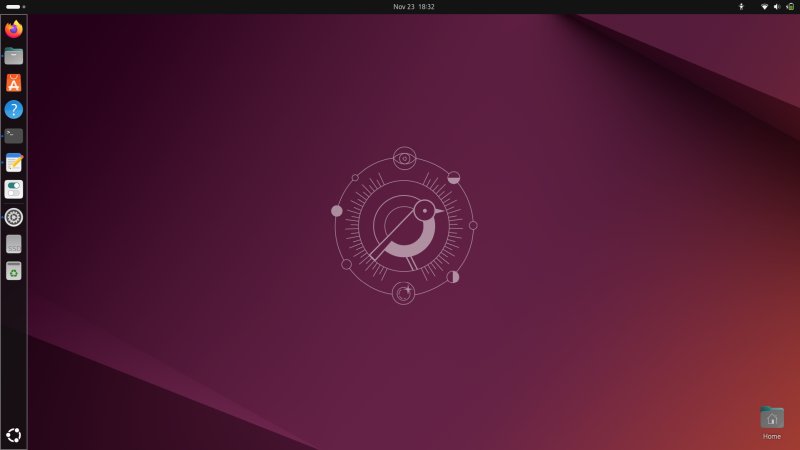Open the Text Editor notepad icon
The width and height of the screenshot is (800, 450).
(14, 163)
